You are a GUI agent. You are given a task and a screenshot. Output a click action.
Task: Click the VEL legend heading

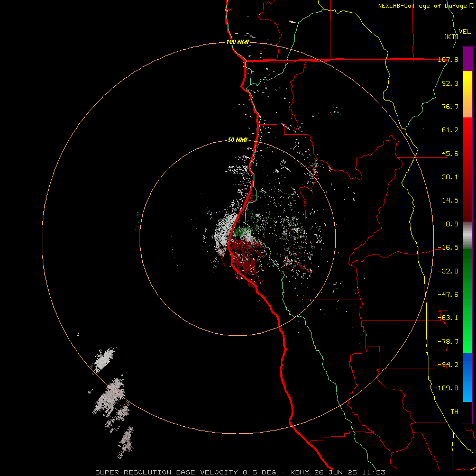pyautogui.click(x=464, y=32)
